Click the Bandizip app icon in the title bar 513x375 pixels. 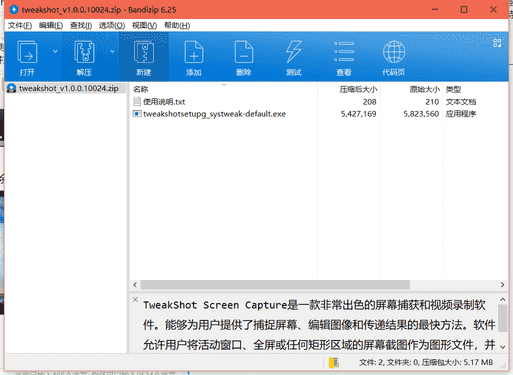click(14, 10)
